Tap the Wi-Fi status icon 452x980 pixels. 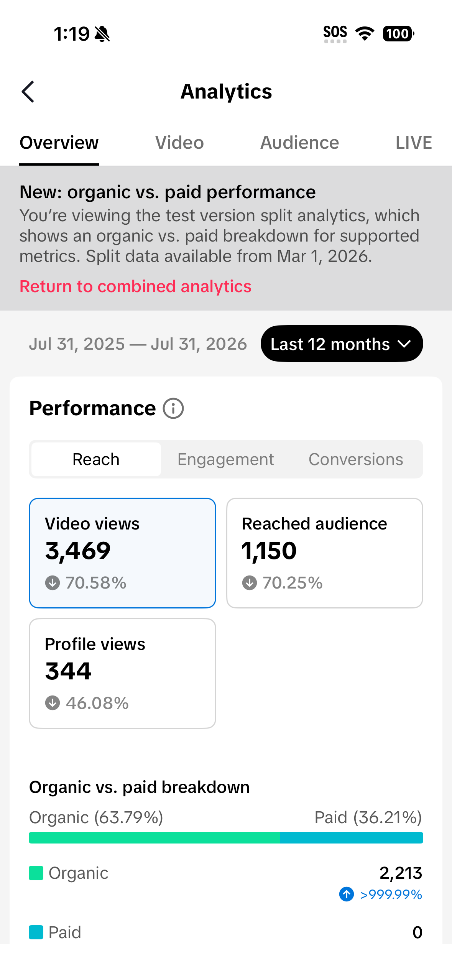click(x=365, y=33)
